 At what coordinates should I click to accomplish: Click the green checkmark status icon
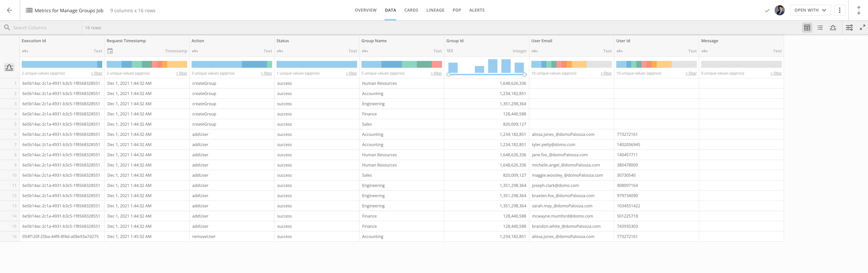pyautogui.click(x=767, y=10)
